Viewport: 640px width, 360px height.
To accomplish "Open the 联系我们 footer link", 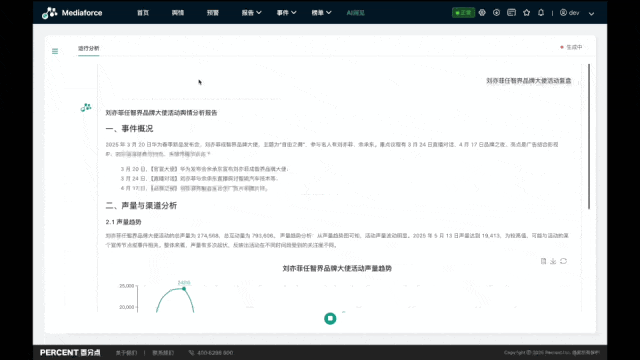I will (x=163, y=353).
